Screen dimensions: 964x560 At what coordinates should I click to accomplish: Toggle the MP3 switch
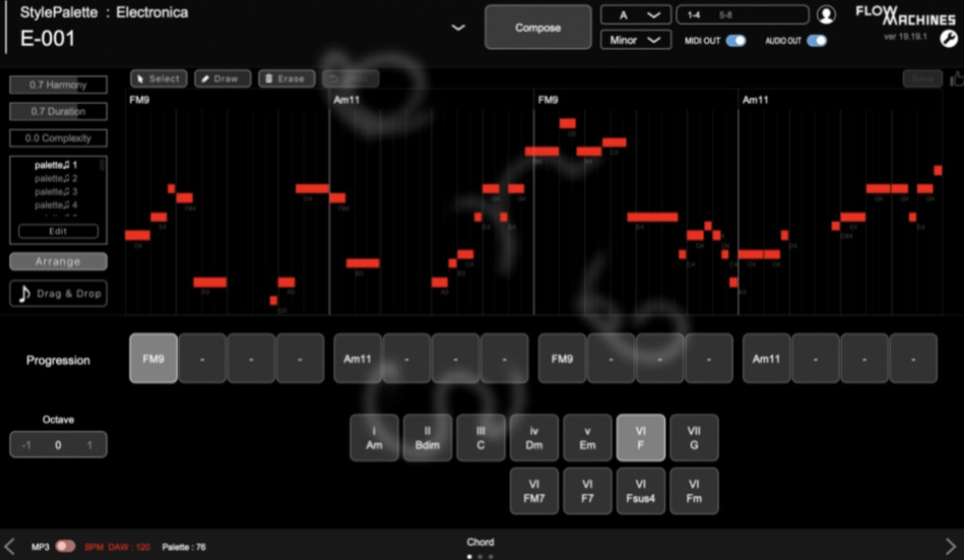pyautogui.click(x=65, y=546)
